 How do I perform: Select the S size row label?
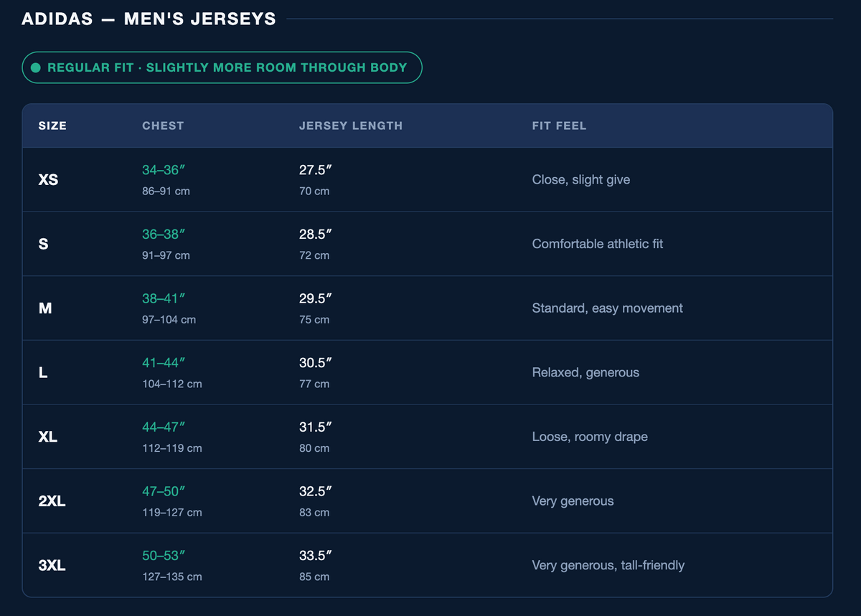tap(43, 244)
